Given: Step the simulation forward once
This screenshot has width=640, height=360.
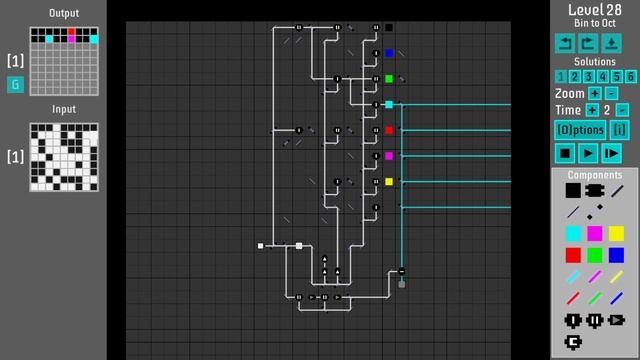Looking at the screenshot, I should click(x=611, y=153).
